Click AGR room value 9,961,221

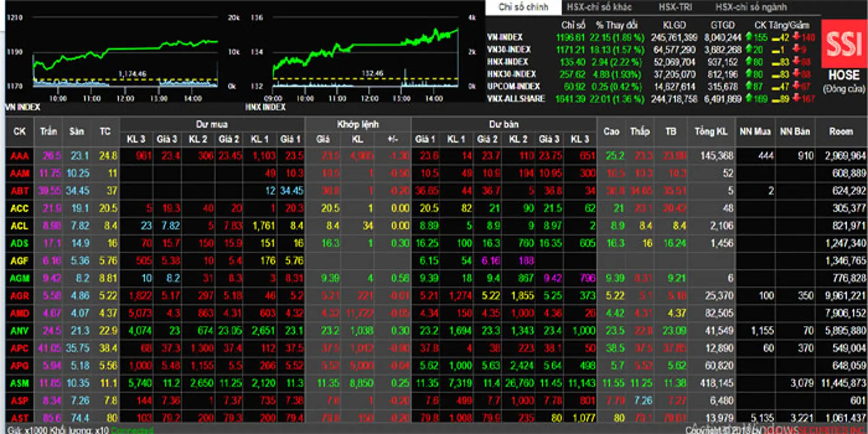tap(845, 296)
